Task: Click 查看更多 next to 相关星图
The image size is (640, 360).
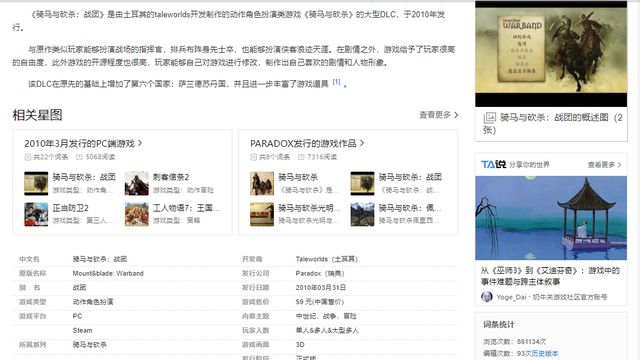Action: click(438, 115)
